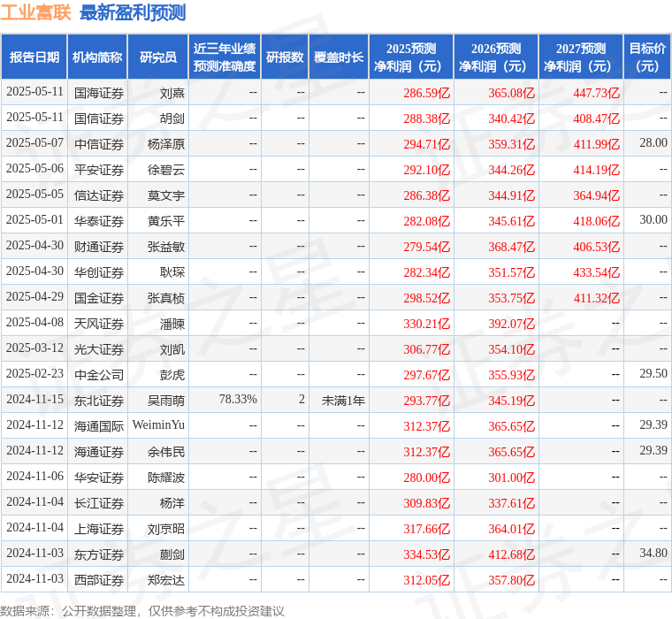Click analyst name 杨泽原
The height and width of the screenshot is (619, 672).
[166, 143]
